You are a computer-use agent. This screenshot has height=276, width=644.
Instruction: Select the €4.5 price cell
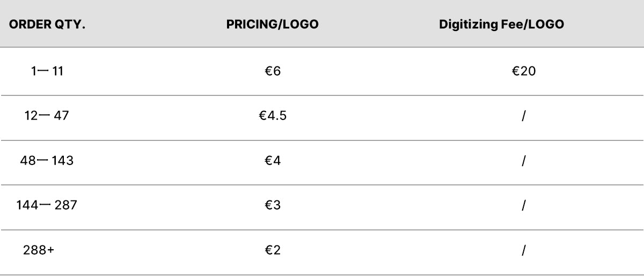coord(272,115)
